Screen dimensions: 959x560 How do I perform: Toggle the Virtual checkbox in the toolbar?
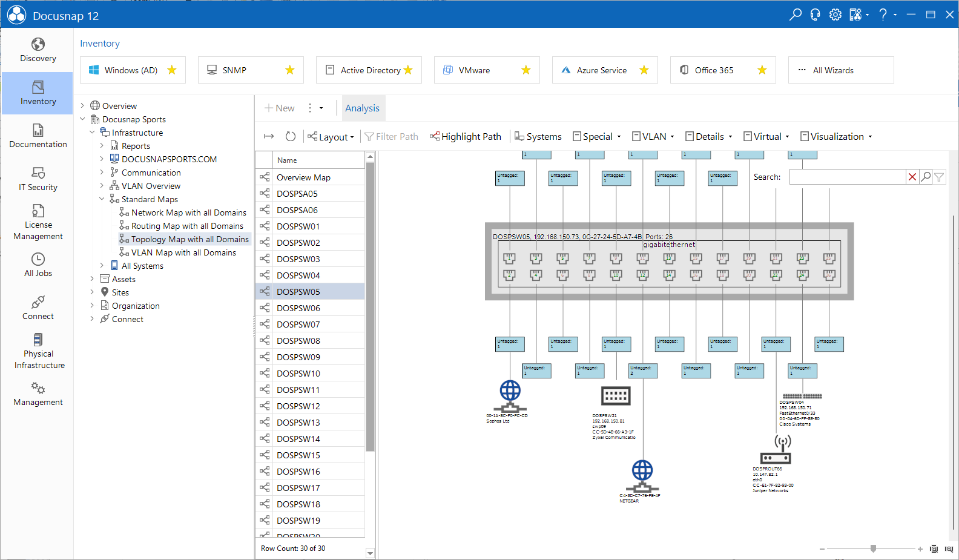pos(748,137)
